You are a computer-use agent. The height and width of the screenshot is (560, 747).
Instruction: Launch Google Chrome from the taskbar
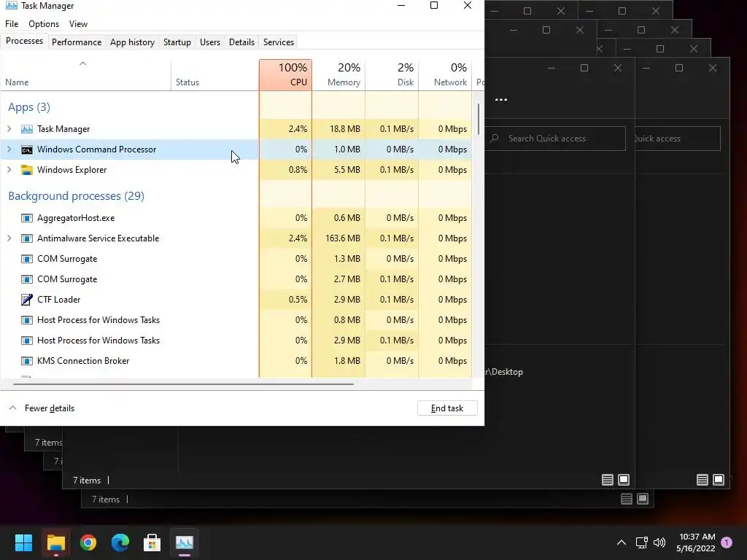point(88,542)
